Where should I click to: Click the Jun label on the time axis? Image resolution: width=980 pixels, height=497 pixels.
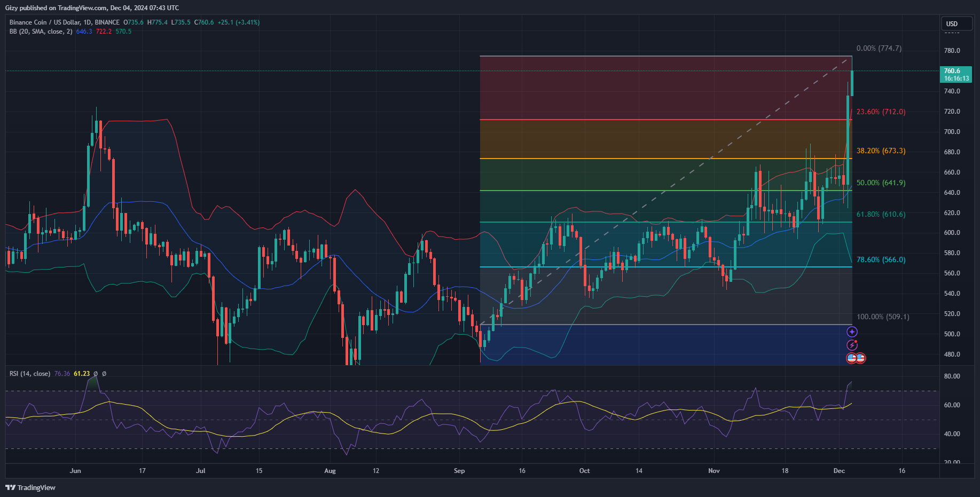[x=75, y=471]
